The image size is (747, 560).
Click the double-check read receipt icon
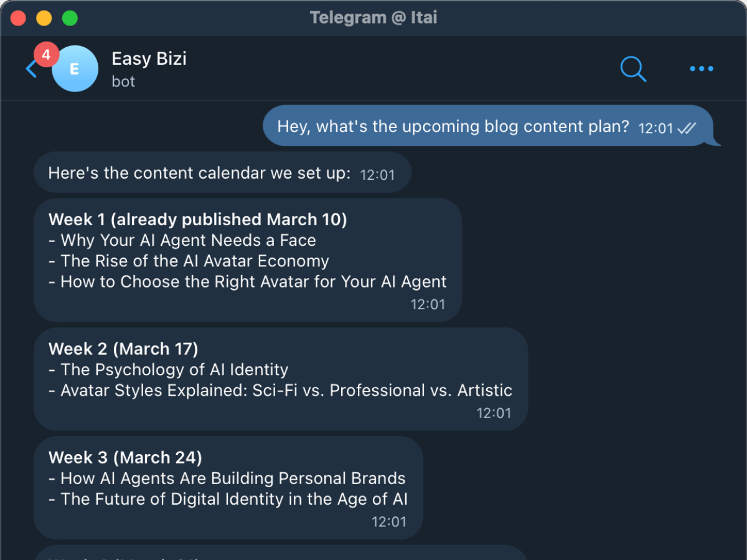[x=687, y=128]
